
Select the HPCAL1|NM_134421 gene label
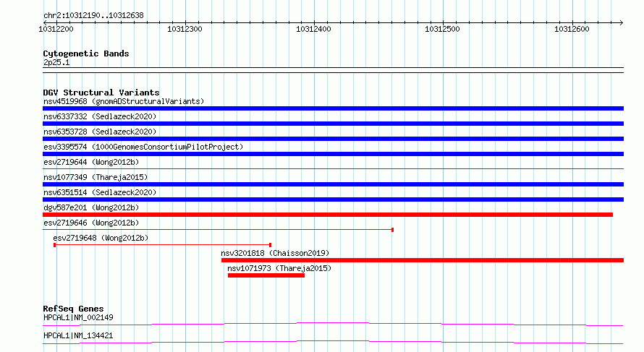(78, 335)
